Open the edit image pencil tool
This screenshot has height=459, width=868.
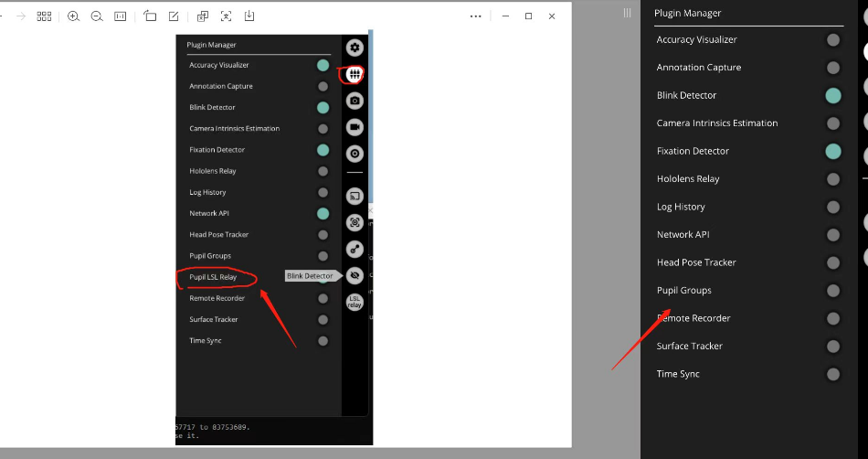pos(174,16)
